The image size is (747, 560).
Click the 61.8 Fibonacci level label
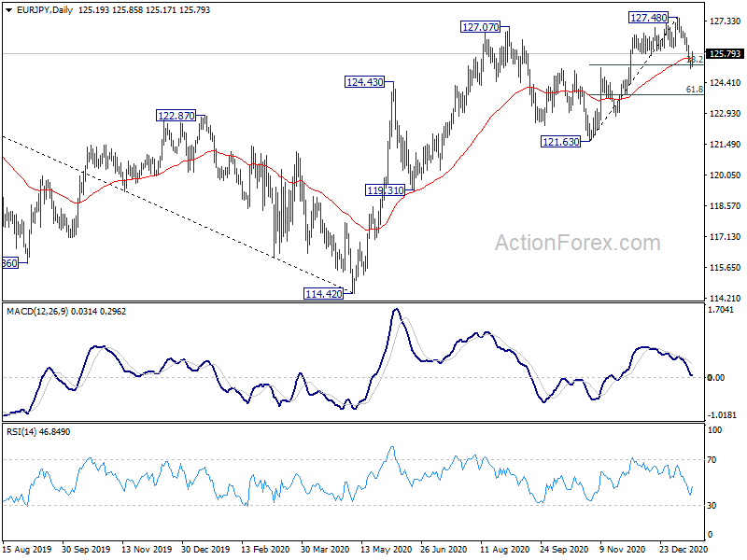point(694,89)
